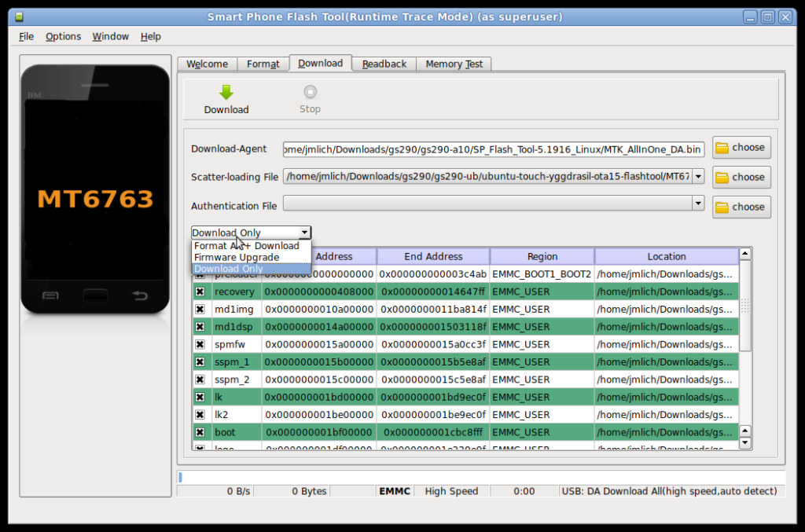
Task: Uncheck the spmfw partition checkbox
Action: point(200,345)
